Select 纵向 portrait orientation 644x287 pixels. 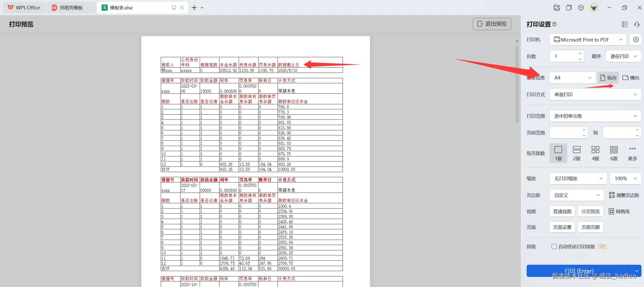point(608,78)
